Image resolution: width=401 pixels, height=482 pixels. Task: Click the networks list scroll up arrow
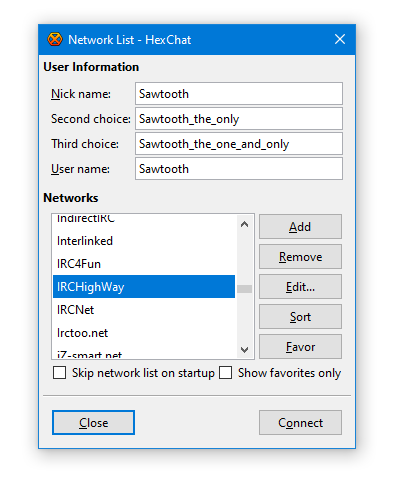[x=244, y=224]
